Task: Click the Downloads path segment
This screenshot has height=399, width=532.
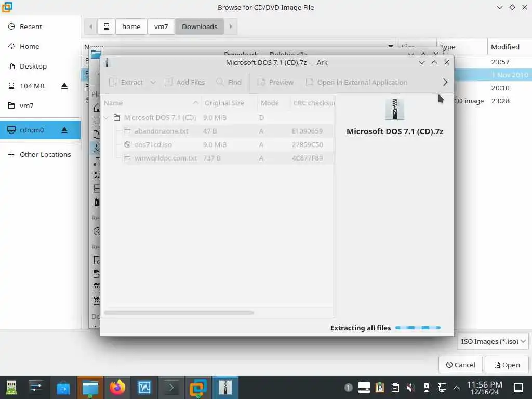Action: (199, 26)
